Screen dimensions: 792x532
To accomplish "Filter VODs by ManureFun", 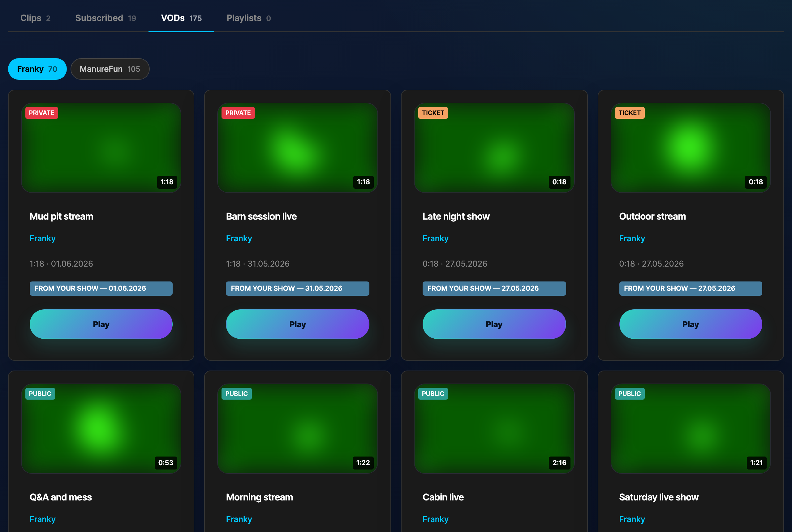I will (x=110, y=69).
